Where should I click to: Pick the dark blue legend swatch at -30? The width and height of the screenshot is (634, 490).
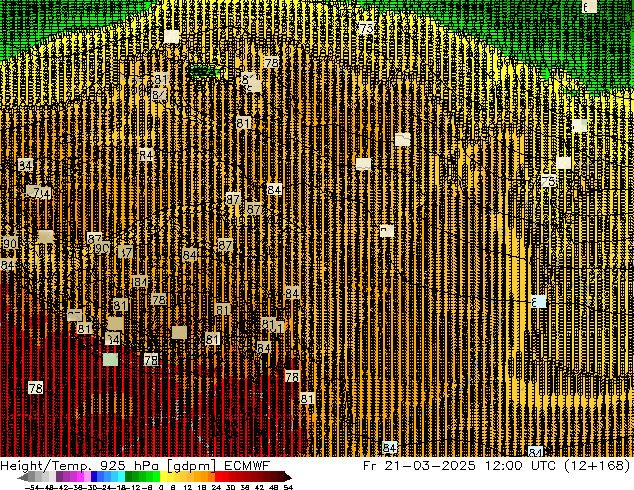(x=94, y=476)
